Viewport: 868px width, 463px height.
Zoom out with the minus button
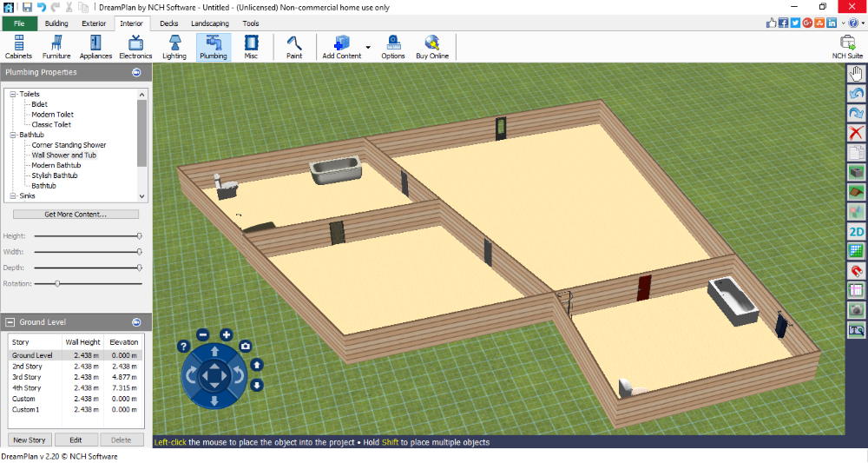point(202,334)
